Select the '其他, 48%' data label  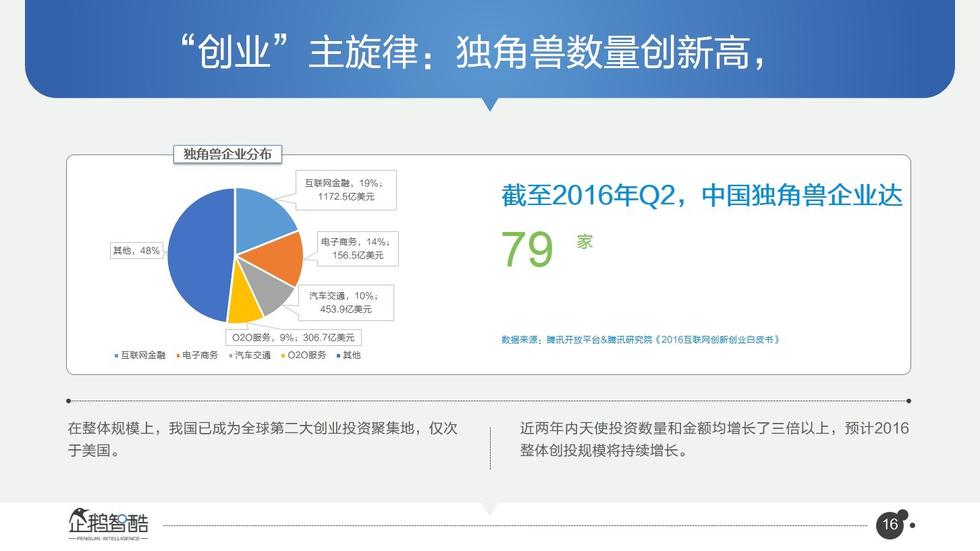tap(136, 251)
